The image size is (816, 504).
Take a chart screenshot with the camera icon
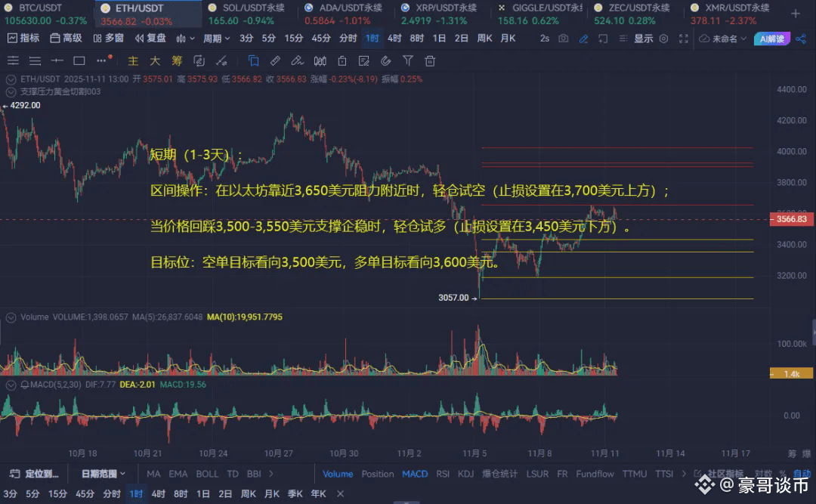click(562, 39)
